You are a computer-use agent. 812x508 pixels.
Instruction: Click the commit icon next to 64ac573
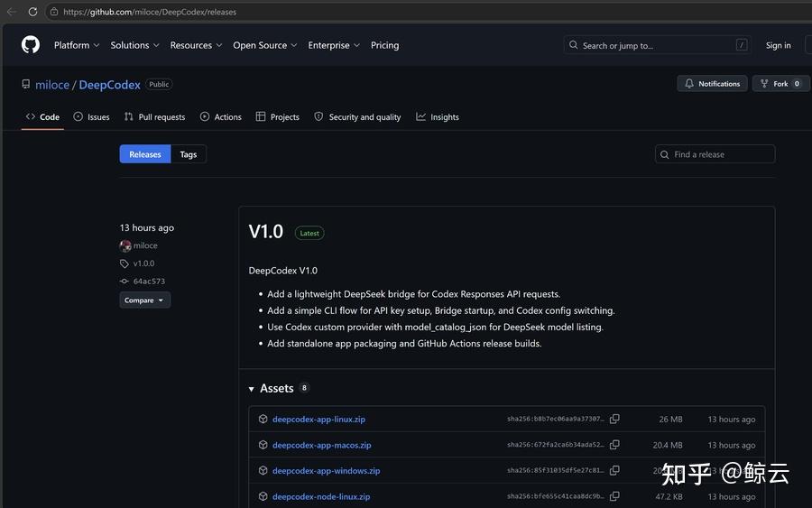pyautogui.click(x=125, y=282)
